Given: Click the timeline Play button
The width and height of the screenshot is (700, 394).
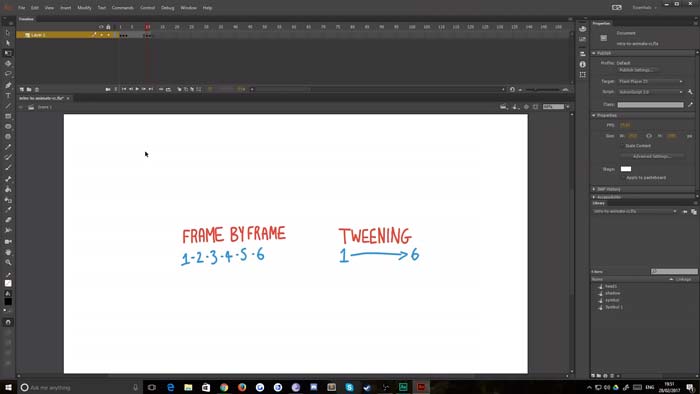Looking at the screenshot, I should pos(137,89).
